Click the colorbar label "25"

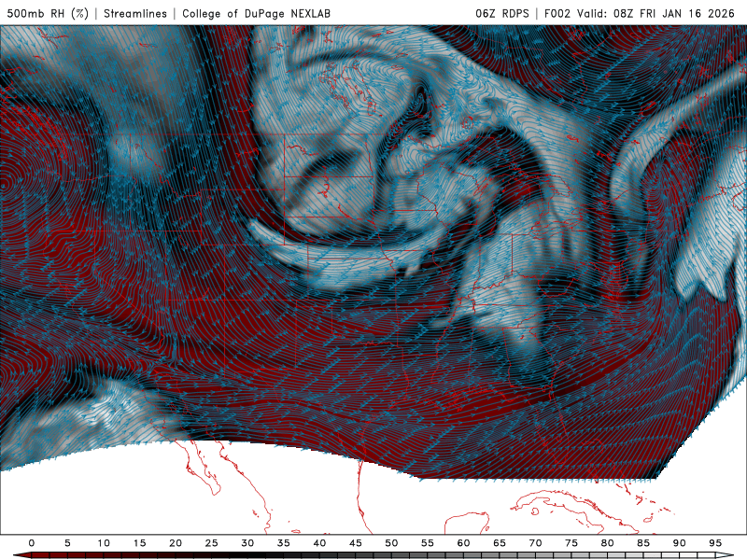click(212, 543)
